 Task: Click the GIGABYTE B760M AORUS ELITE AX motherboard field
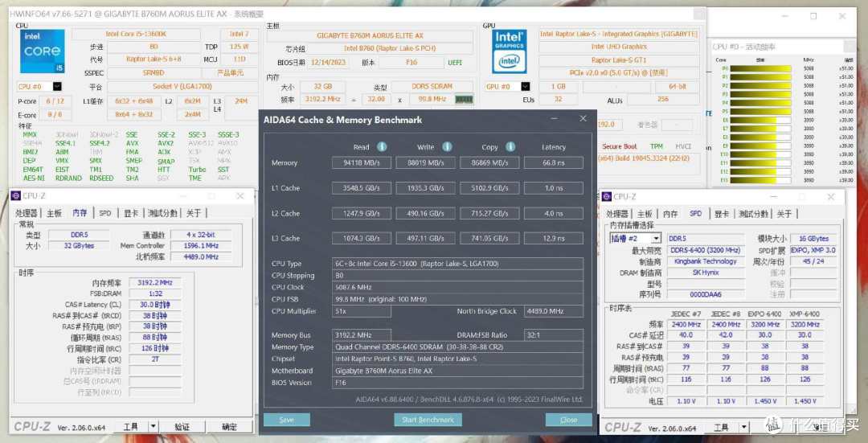(370, 35)
